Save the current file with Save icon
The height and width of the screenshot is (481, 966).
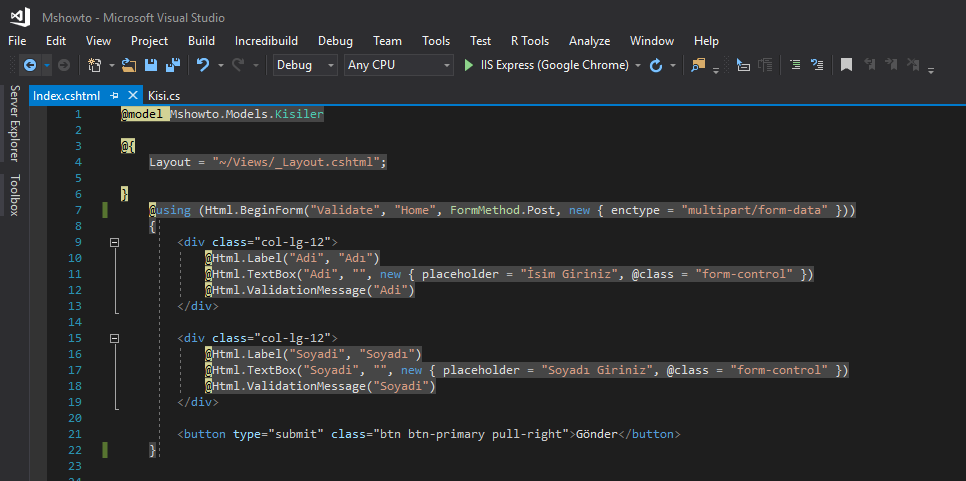pos(151,65)
